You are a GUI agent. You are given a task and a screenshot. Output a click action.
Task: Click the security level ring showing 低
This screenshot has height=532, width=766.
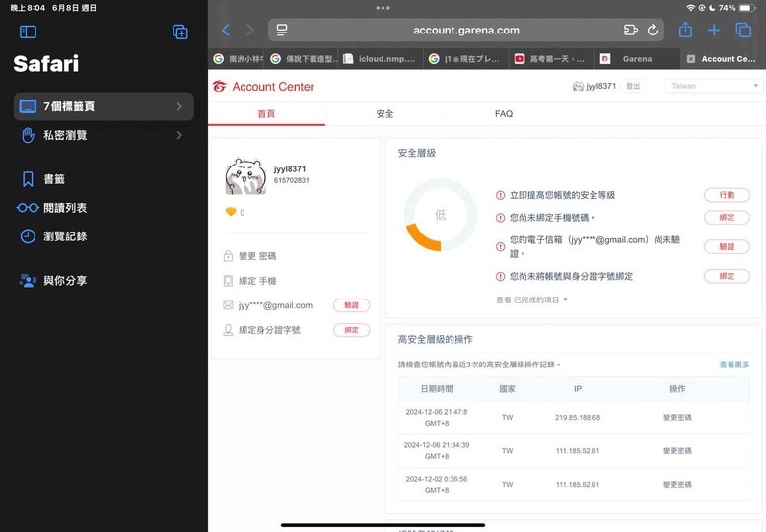440,215
